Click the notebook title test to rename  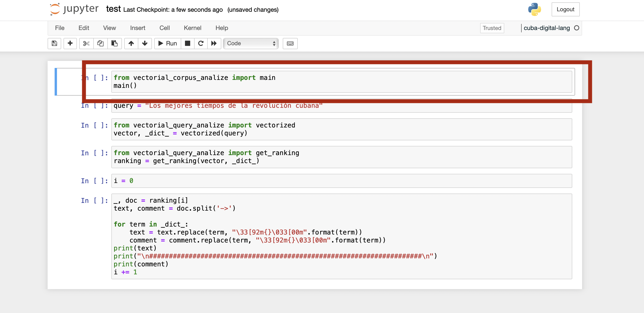(113, 9)
